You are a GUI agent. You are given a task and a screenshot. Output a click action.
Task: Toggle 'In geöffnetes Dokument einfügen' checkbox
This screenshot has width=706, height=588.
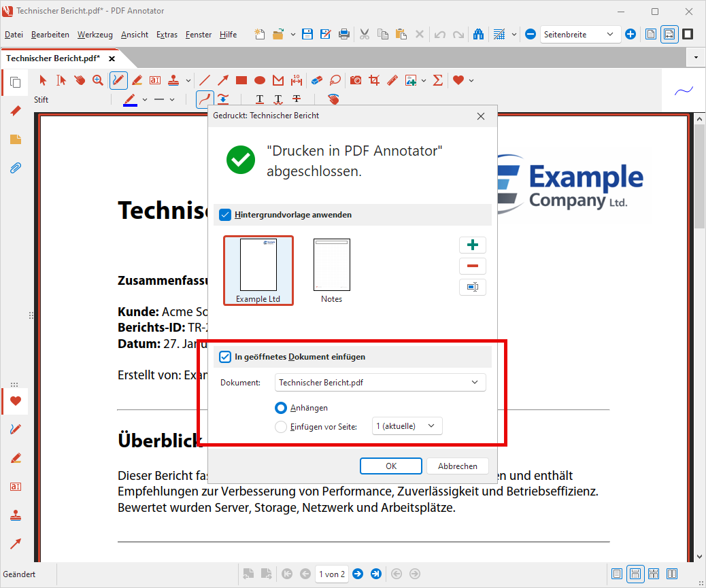coord(226,356)
